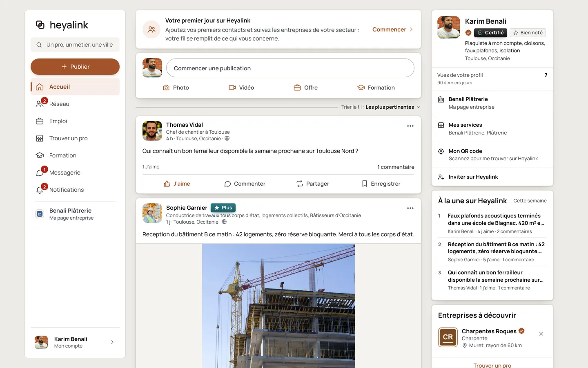Save Thomas Vidal's post with Enregistrer
The image size is (588, 368).
click(x=381, y=184)
